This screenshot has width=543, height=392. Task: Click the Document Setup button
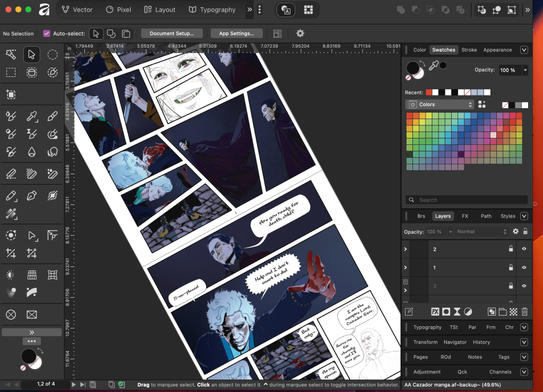pyautogui.click(x=171, y=33)
